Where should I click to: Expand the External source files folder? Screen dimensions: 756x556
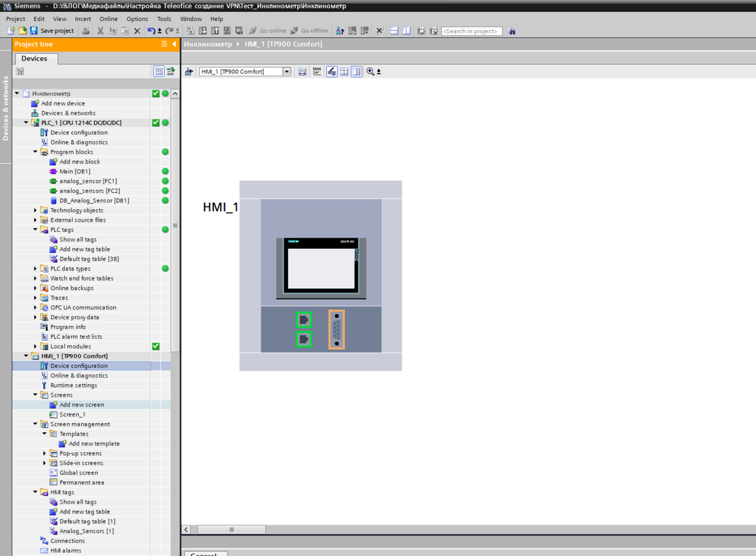(35, 220)
